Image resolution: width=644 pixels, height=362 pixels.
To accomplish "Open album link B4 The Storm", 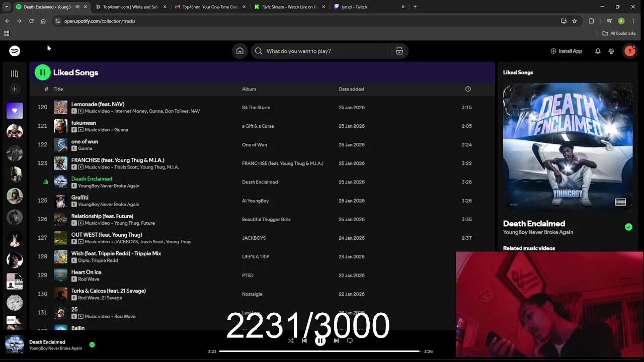I will (x=256, y=108).
